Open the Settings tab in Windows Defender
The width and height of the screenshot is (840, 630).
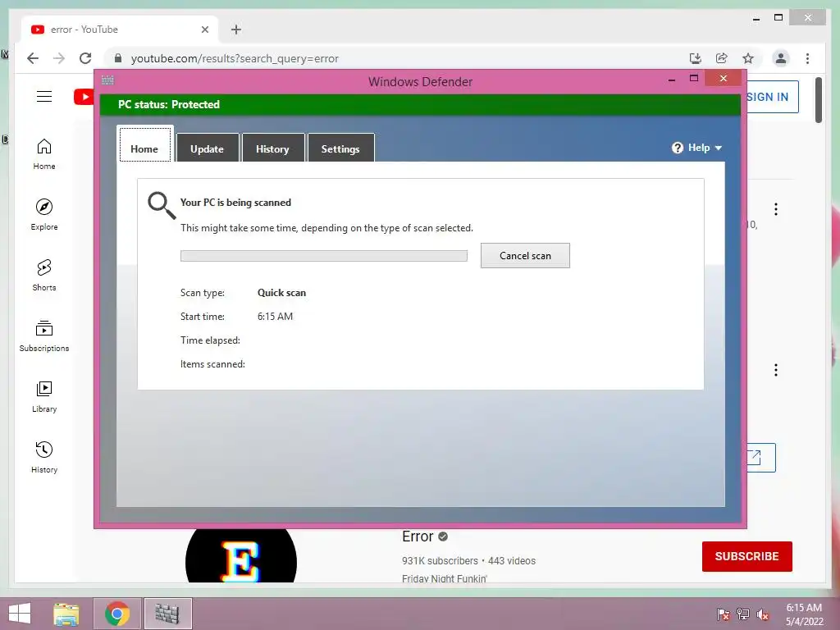click(340, 148)
